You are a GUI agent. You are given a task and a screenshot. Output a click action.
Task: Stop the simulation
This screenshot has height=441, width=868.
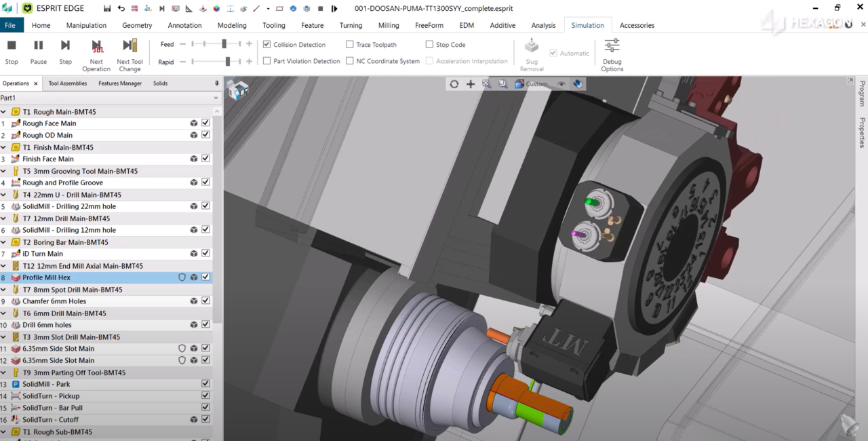12,52
